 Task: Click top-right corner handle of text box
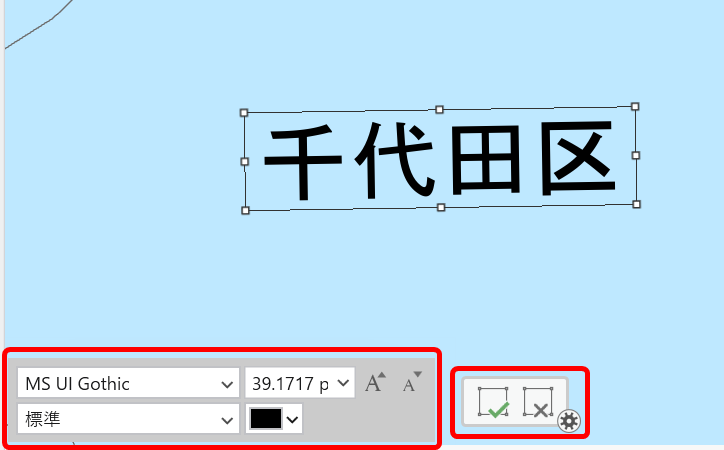coord(635,107)
